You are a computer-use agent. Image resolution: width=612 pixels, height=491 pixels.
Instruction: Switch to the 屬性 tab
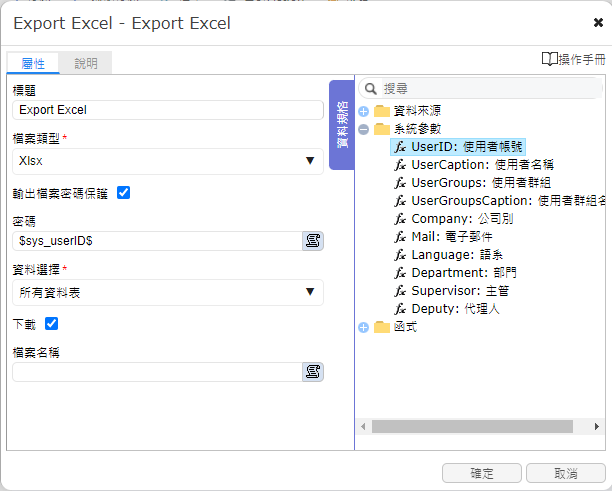click(x=33, y=63)
